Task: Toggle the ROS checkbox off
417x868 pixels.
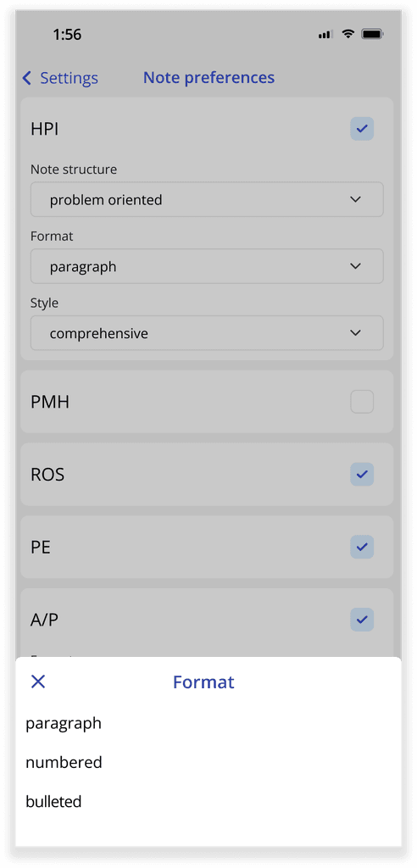Action: pos(362,475)
